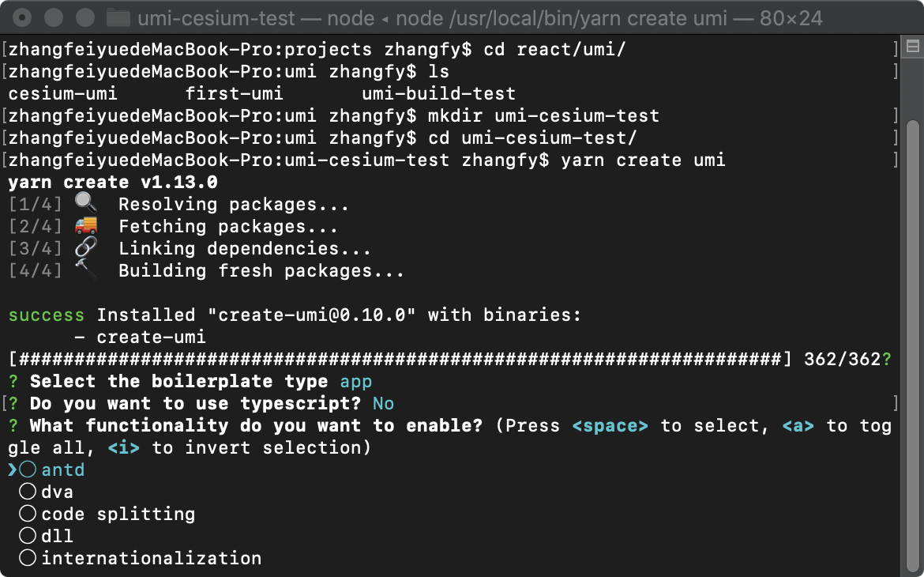Viewport: 924px width, 577px height.
Task: Click the green "success" text
Action: click(46, 315)
